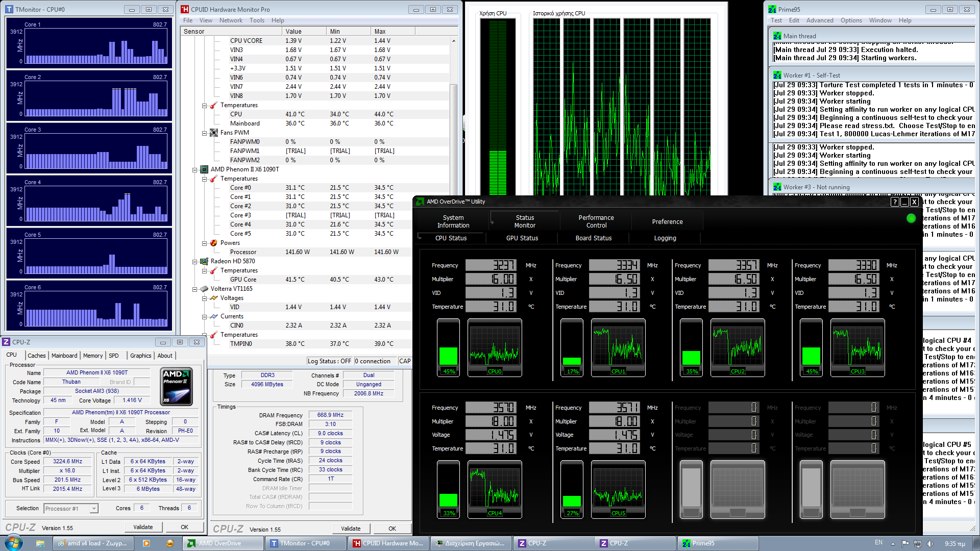Collapse the Currents node under Volterra
The height and width of the screenshot is (551, 980).
coord(204,316)
